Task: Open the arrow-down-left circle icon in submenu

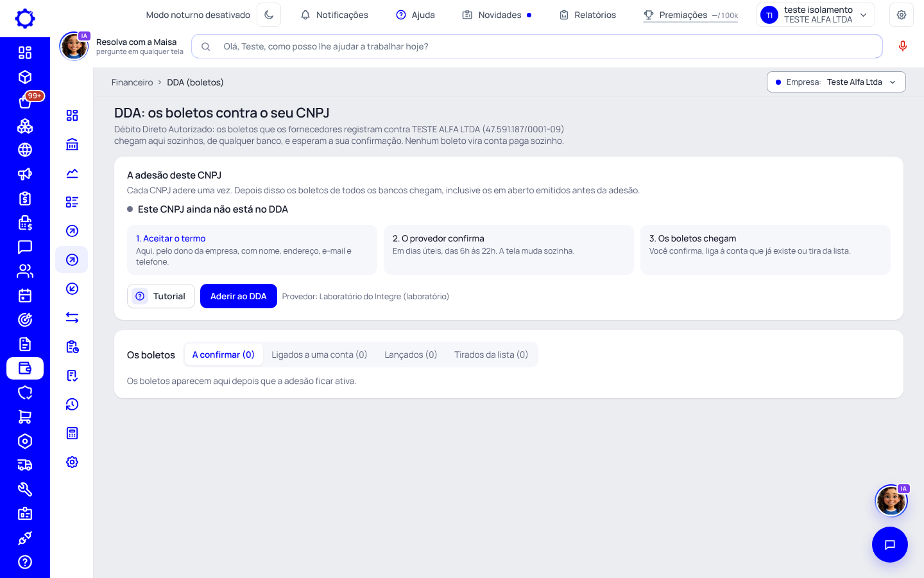Action: coord(72,289)
